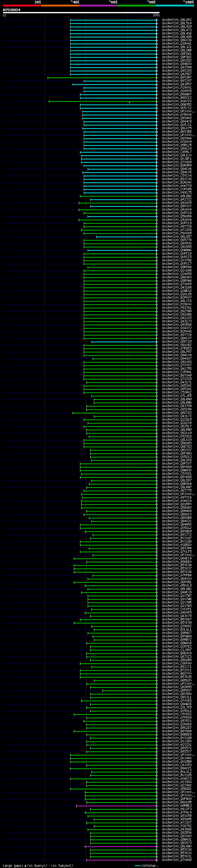Open hit UniRef100_Q8L4T3
Image resolution: width=197 pixels, height=868 pixels.
tap(176, 30)
